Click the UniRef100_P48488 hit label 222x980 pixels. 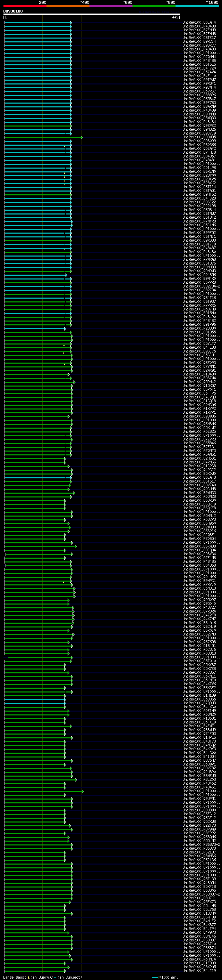click(199, 26)
